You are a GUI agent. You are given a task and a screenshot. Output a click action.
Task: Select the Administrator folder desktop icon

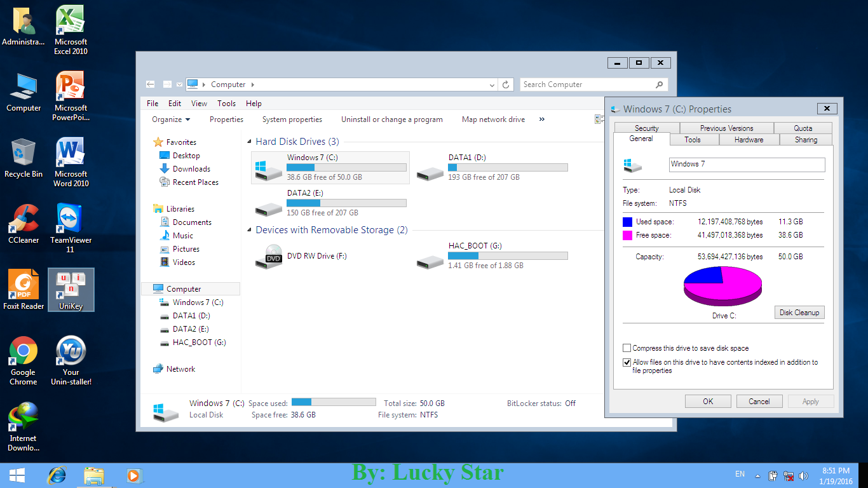click(24, 26)
